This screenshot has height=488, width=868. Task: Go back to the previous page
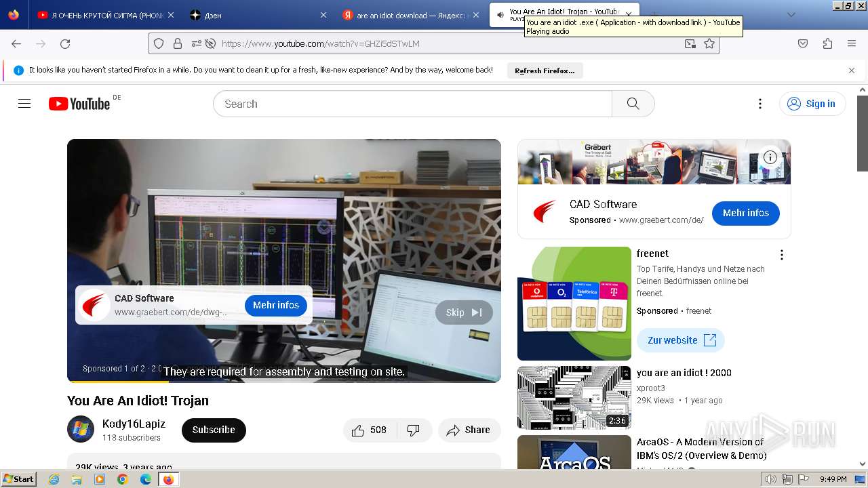(16, 43)
